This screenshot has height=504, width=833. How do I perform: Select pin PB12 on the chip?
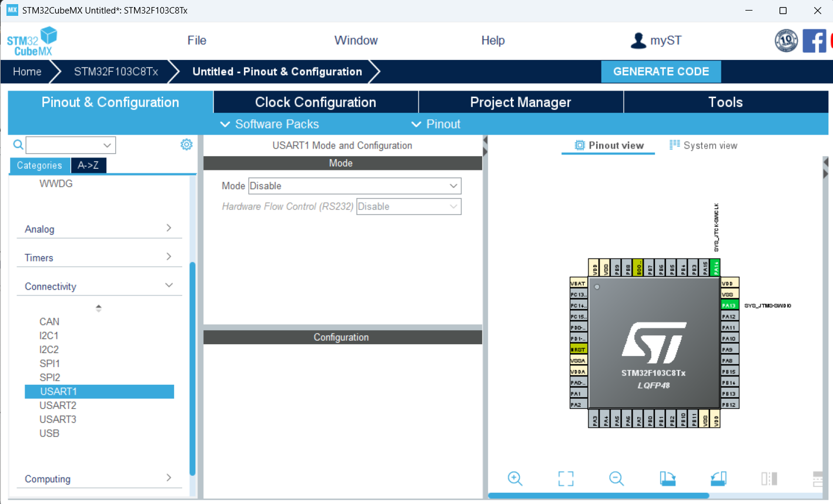pyautogui.click(x=730, y=405)
